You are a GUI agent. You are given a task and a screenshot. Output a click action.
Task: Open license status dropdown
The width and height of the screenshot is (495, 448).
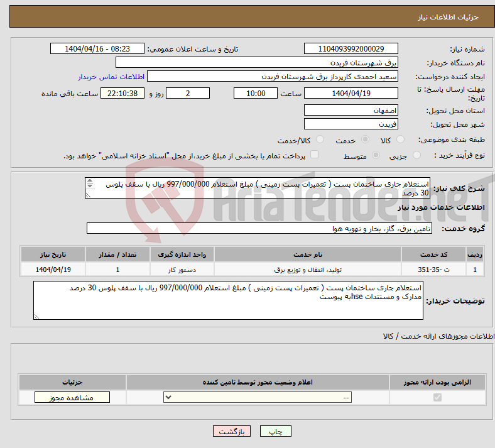(258, 397)
